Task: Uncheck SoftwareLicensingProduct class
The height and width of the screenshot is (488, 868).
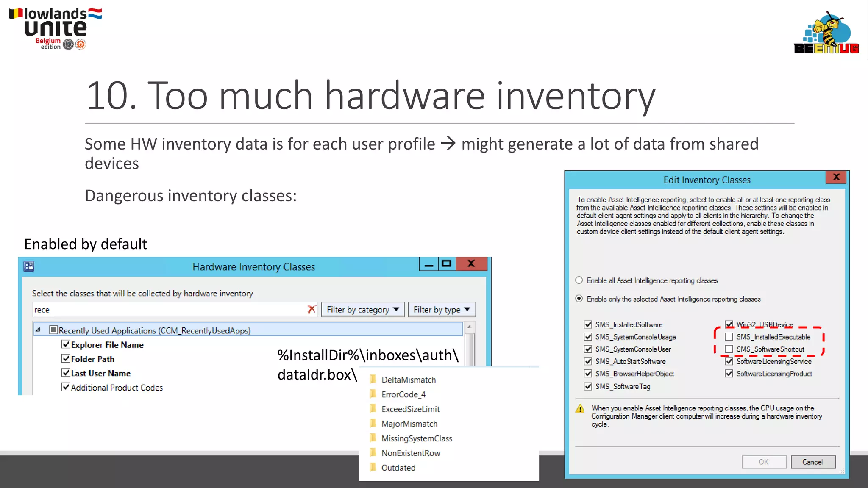Action: pos(729,374)
